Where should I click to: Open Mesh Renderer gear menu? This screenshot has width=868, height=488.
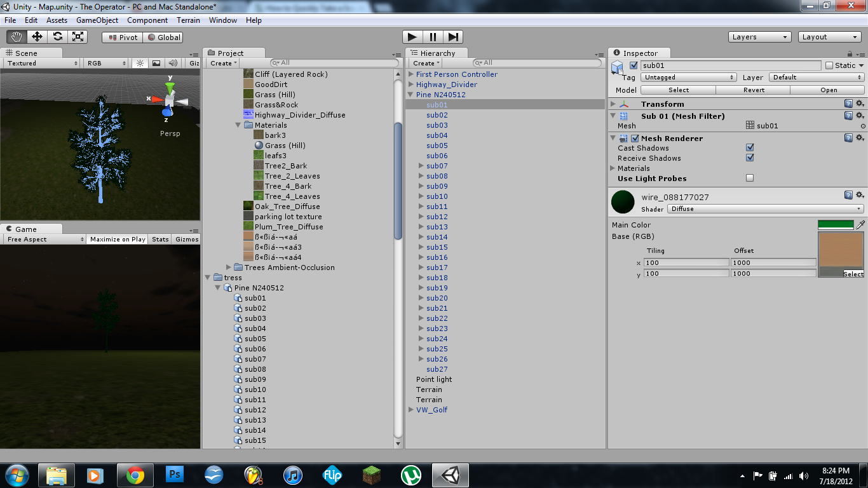[860, 138]
